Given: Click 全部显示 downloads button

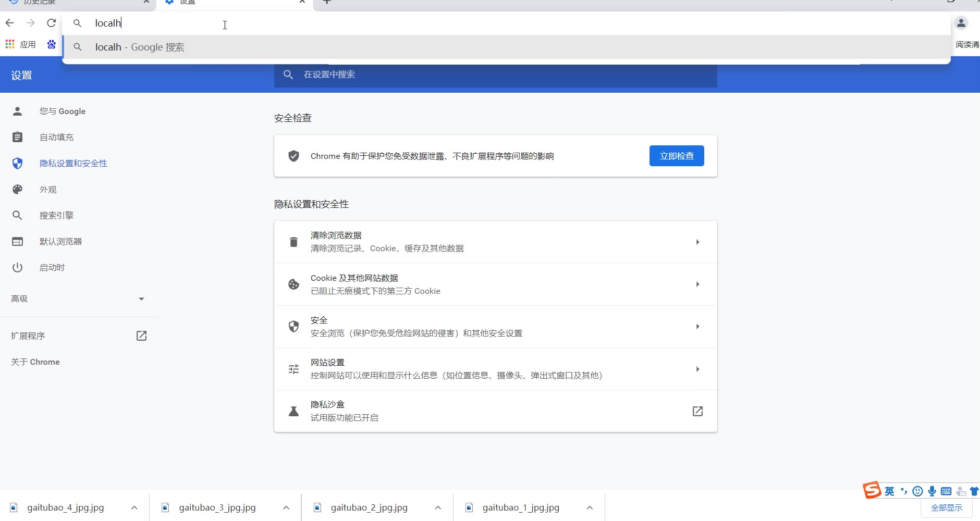Looking at the screenshot, I should click(x=947, y=507).
